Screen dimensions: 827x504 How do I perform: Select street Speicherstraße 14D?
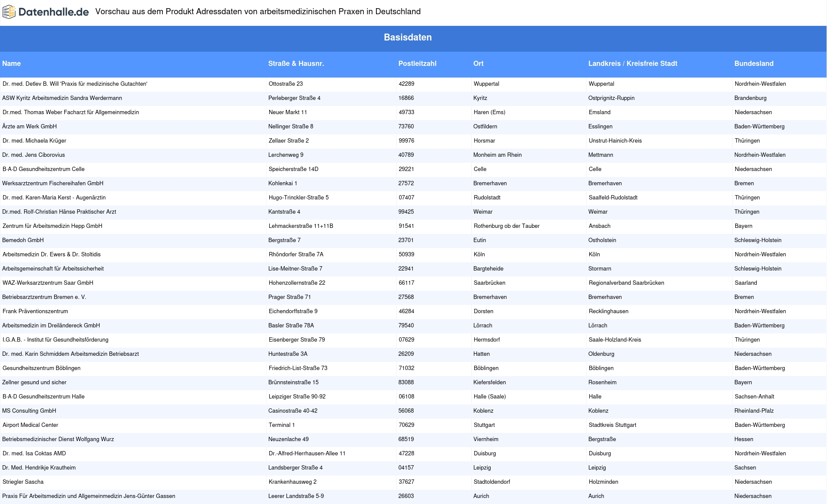[293, 169]
